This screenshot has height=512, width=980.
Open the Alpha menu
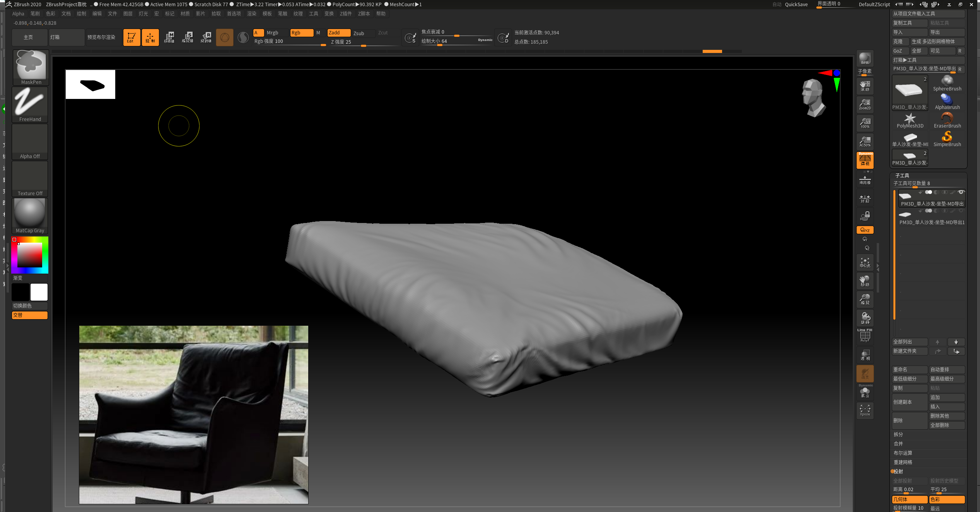pyautogui.click(x=18, y=14)
